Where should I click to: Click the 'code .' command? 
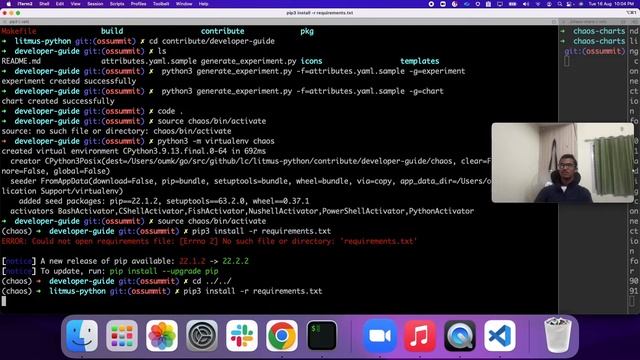pyautogui.click(x=170, y=111)
